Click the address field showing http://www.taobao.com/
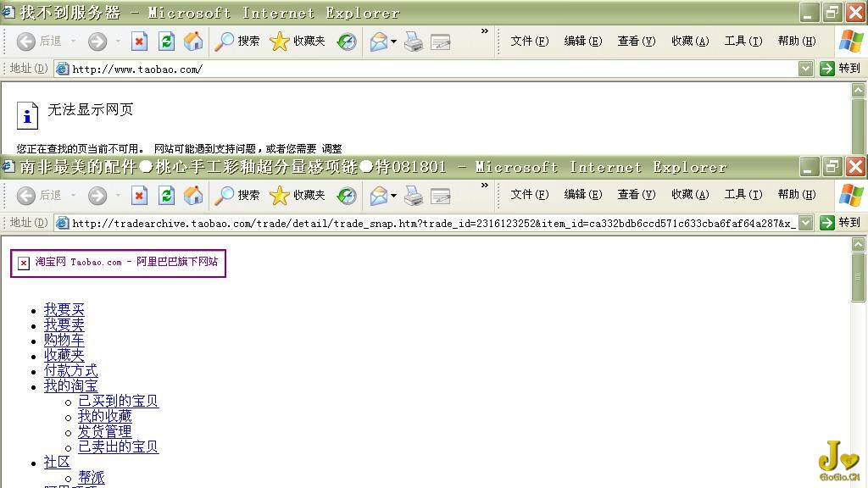The width and height of the screenshot is (868, 488). pos(424,69)
